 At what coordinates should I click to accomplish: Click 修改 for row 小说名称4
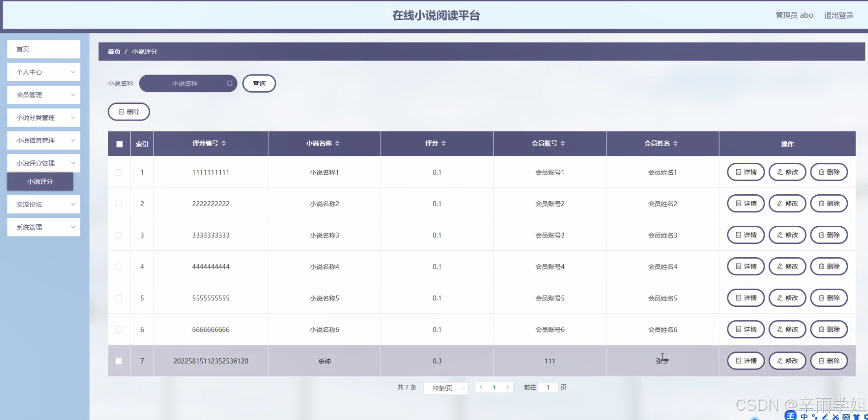click(787, 267)
